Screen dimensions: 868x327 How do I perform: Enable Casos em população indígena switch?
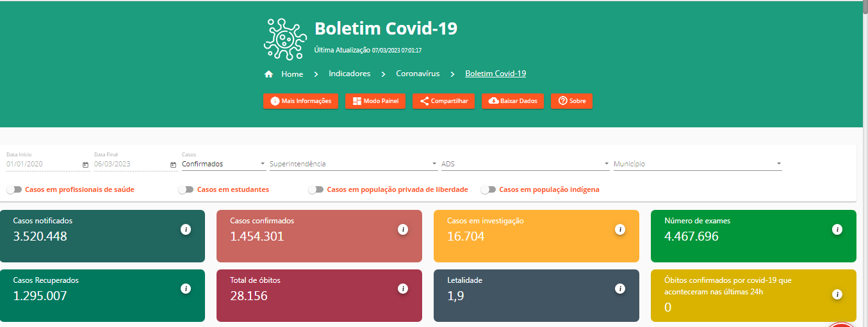click(x=488, y=190)
